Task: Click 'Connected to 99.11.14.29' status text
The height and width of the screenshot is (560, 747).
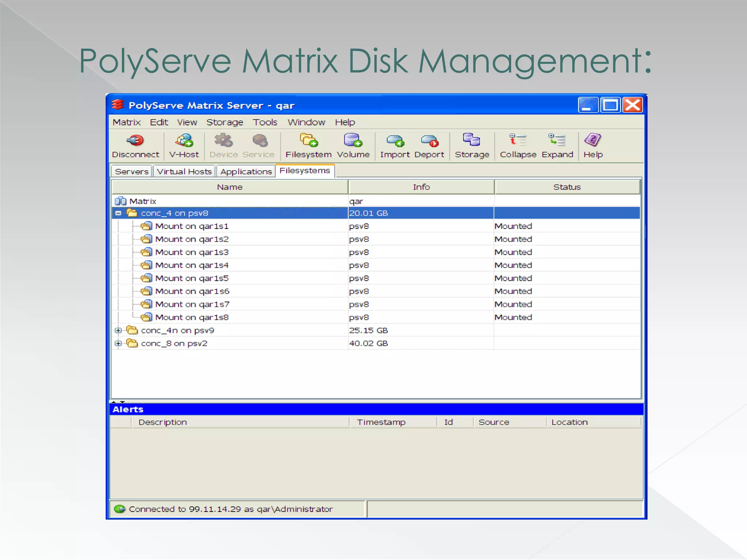Action: click(x=231, y=509)
